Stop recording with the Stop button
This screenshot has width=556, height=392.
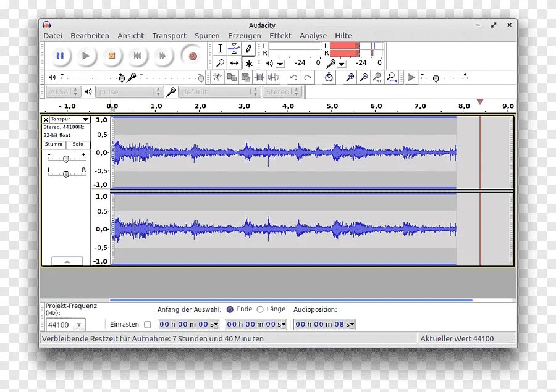tap(111, 56)
